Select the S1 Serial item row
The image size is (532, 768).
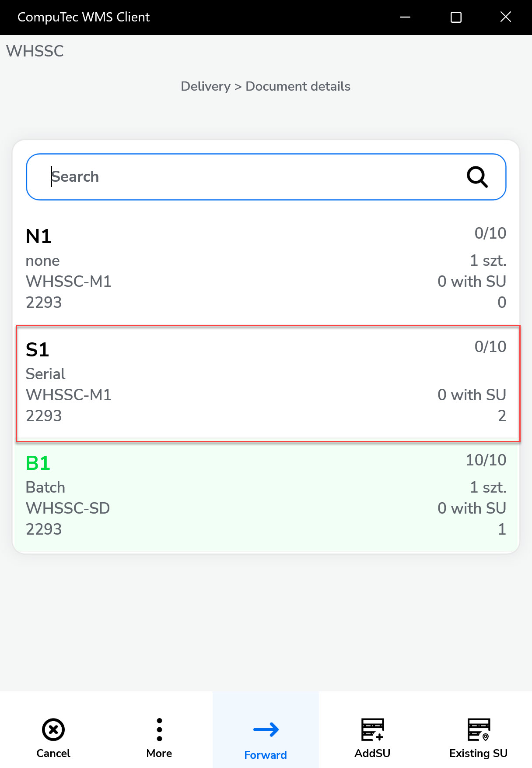266,383
